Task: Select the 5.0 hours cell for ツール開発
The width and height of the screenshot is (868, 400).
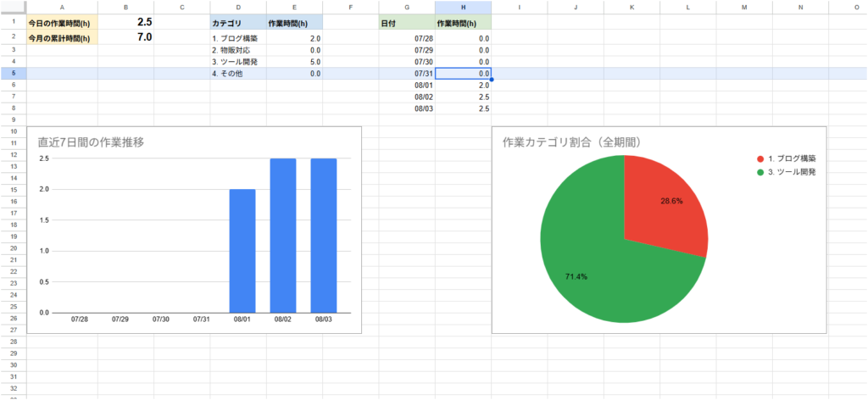Action: pos(294,62)
